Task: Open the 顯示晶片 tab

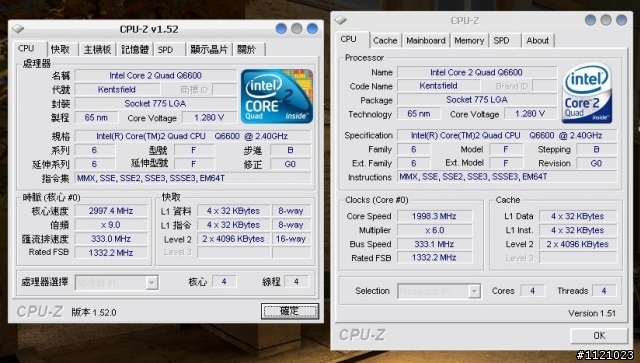Action: point(209,49)
